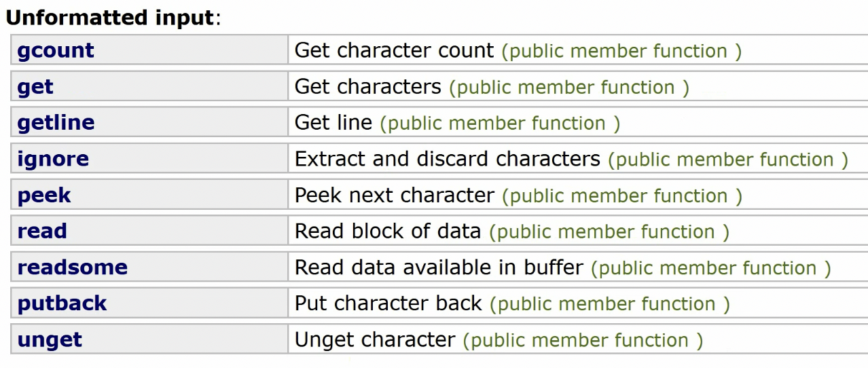Screen dimensions: 868x368
Task: Open the unget function link
Action: (50, 339)
